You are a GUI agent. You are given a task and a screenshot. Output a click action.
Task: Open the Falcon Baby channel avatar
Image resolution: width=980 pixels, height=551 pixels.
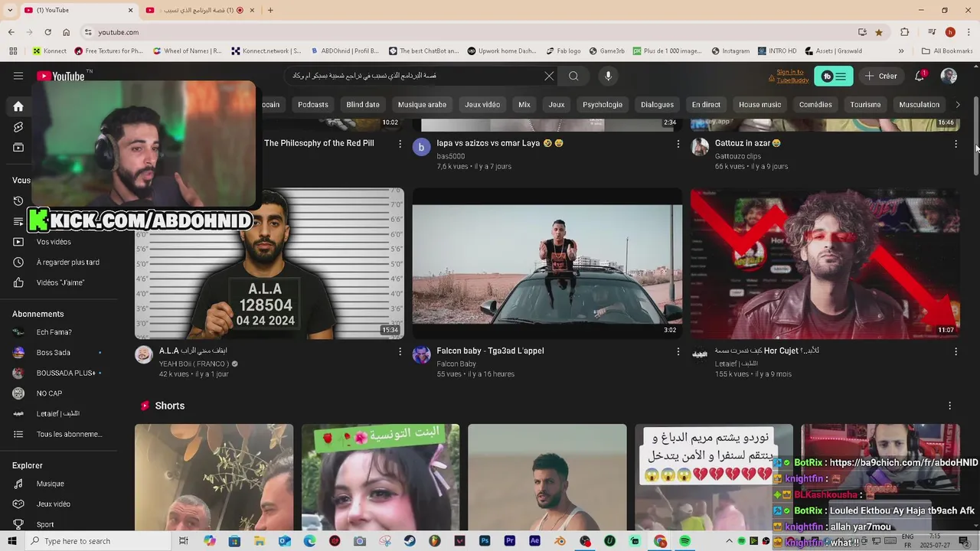pyautogui.click(x=422, y=354)
